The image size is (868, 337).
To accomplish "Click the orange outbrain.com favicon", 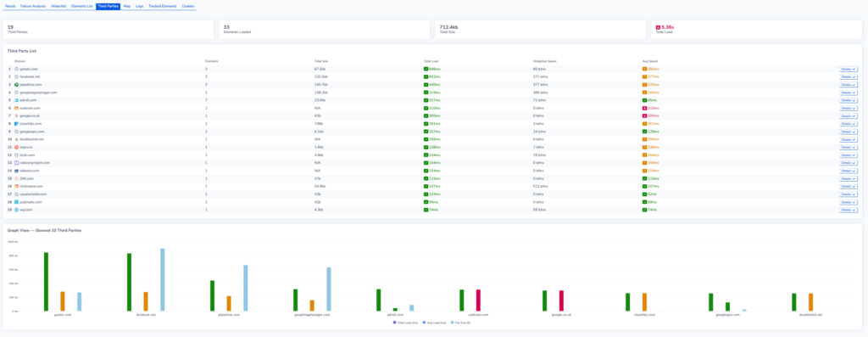I will [x=17, y=108].
